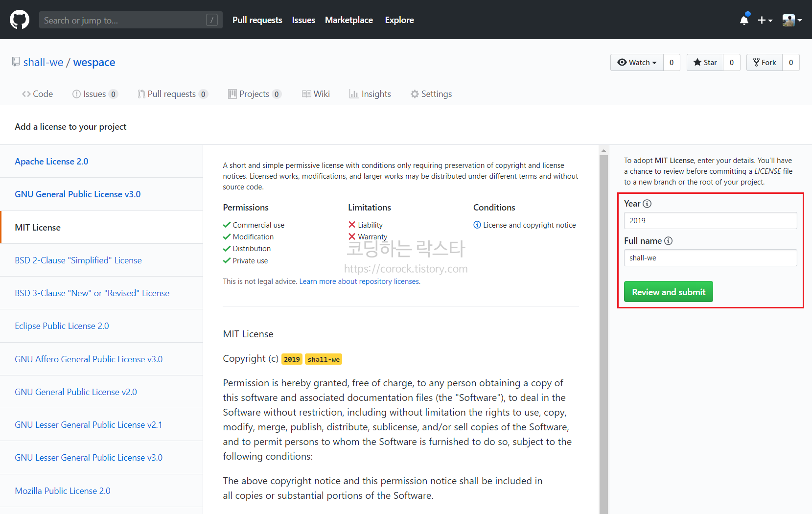Open the Wiki tab

pos(316,94)
